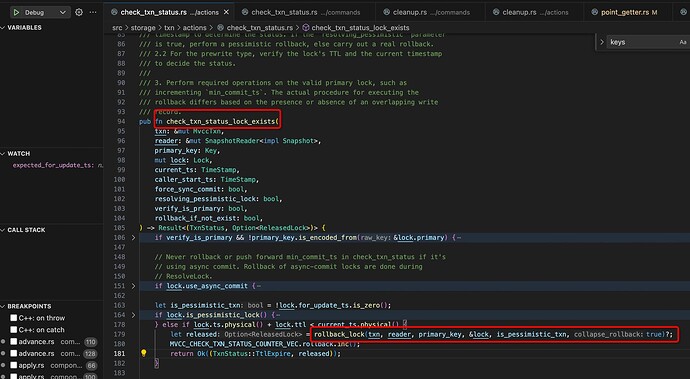Unfold the code block at line 106
The height and width of the screenshot is (379, 690).
(x=133, y=238)
